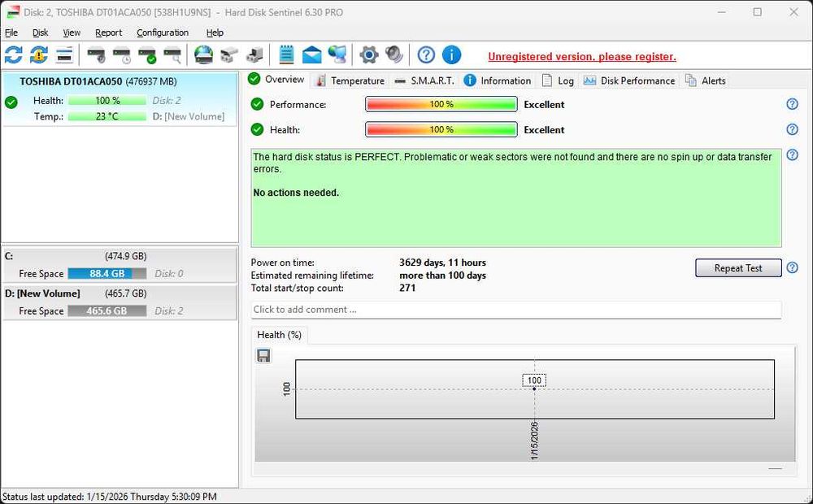Click the green disk status description box
Viewport: 813px width, 504px height.
click(516, 198)
